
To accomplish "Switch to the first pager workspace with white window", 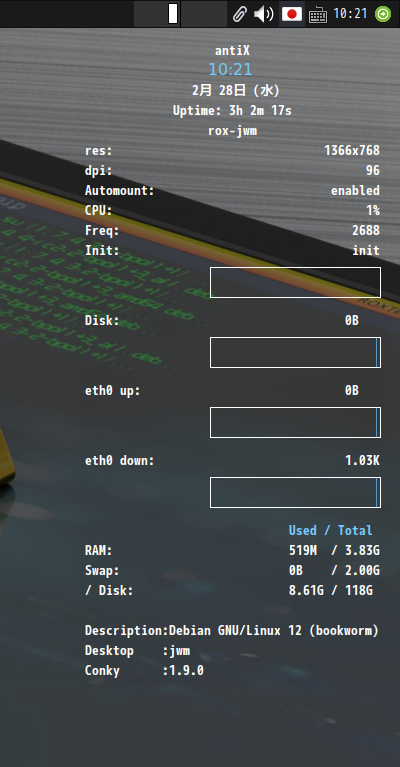I will [157, 14].
